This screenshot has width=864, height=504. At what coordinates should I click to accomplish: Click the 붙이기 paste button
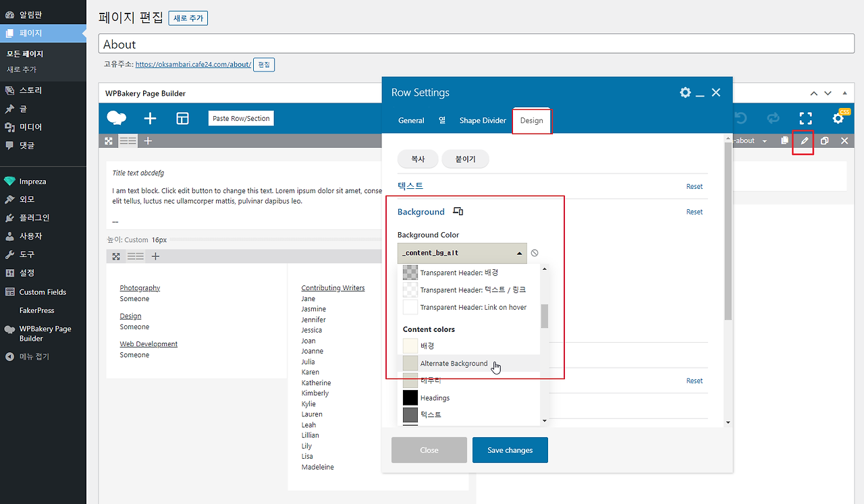(465, 159)
